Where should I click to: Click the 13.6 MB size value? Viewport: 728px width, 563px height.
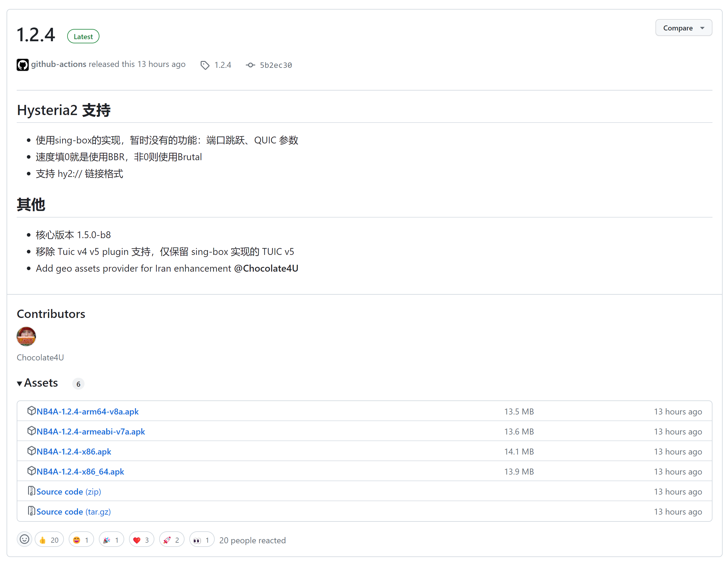519,432
